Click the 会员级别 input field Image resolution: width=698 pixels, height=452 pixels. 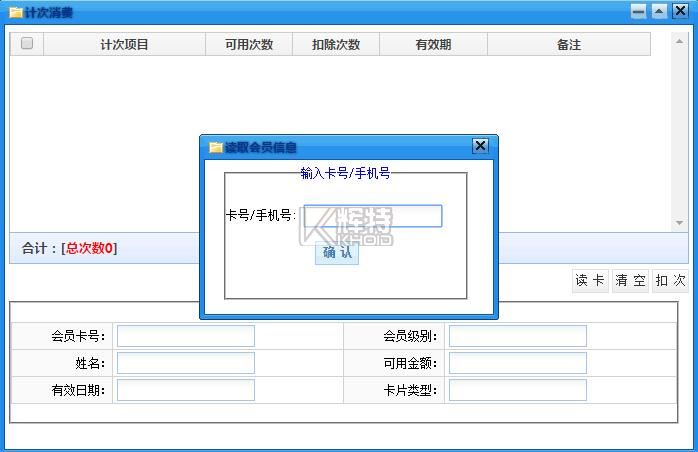(517, 336)
